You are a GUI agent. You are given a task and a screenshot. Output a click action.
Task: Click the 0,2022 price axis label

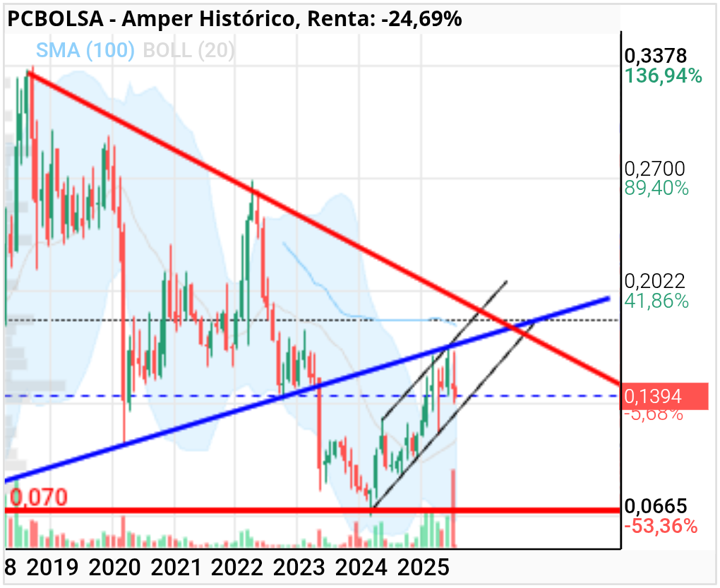(655, 281)
